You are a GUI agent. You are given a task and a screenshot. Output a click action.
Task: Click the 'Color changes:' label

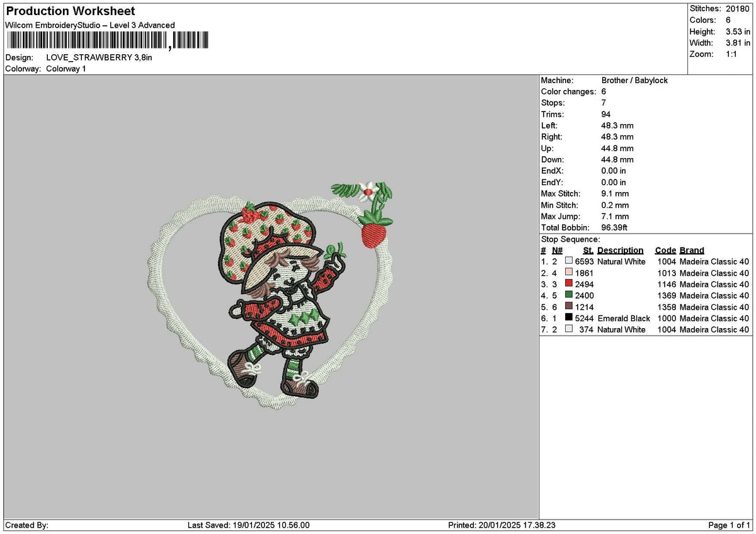tap(568, 92)
